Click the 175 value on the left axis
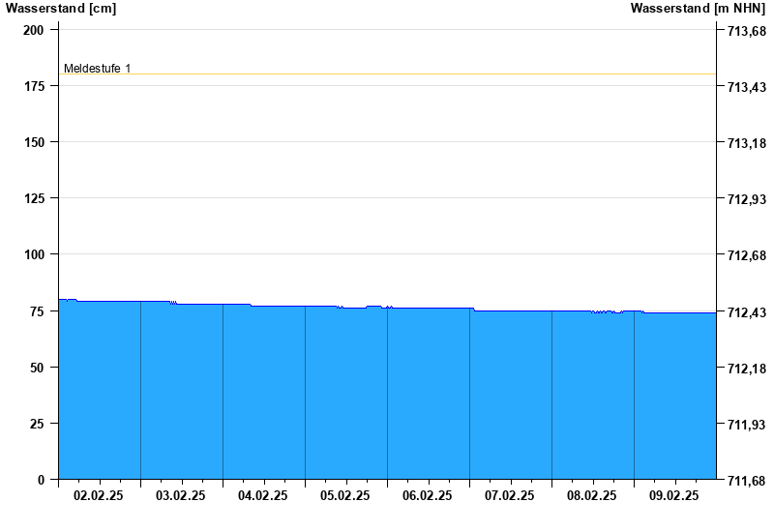The height and width of the screenshot is (532, 774). (x=34, y=86)
